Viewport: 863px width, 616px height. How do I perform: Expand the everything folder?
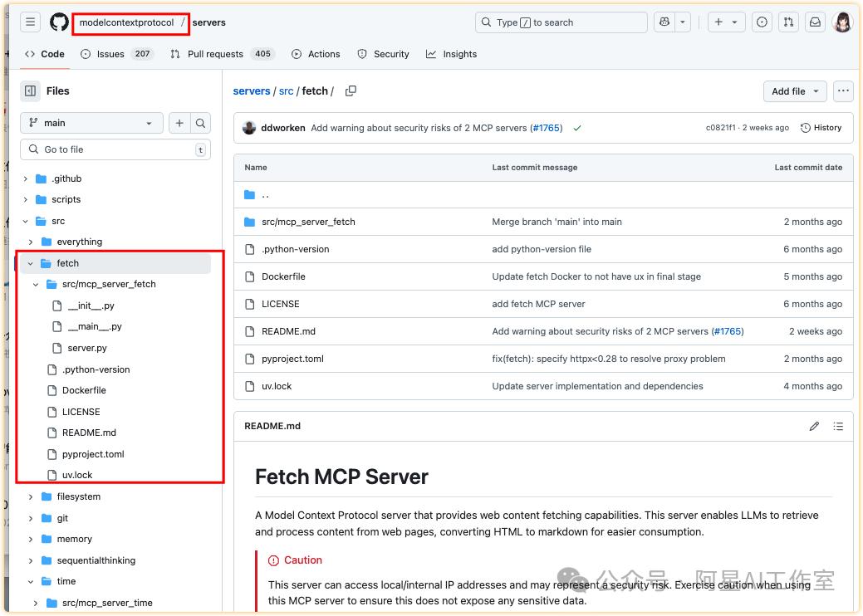point(31,242)
